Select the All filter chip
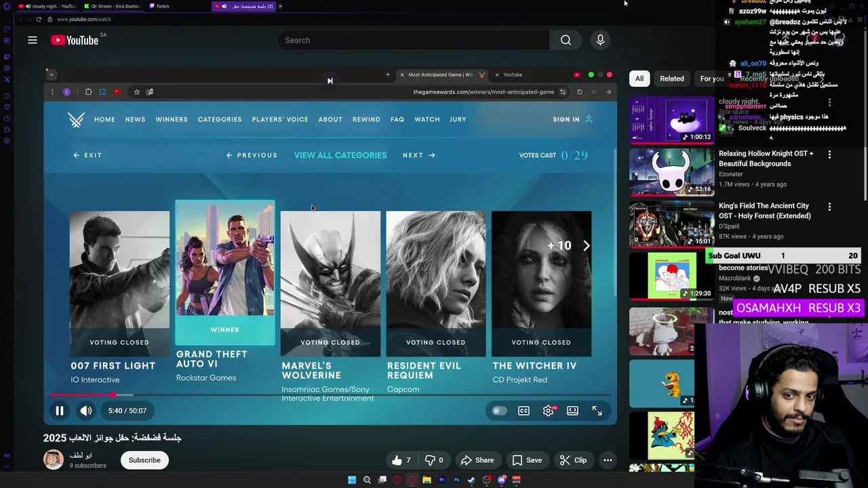This screenshot has height=488, width=868. pyautogui.click(x=639, y=79)
